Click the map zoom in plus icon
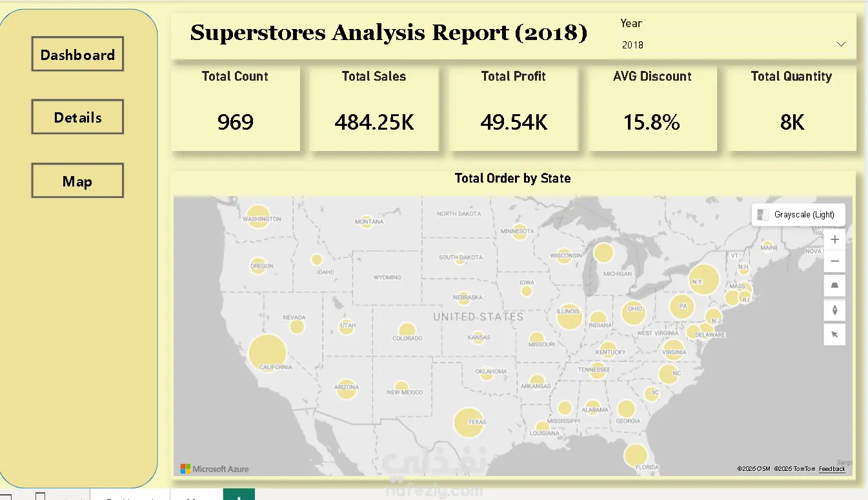 click(x=834, y=239)
